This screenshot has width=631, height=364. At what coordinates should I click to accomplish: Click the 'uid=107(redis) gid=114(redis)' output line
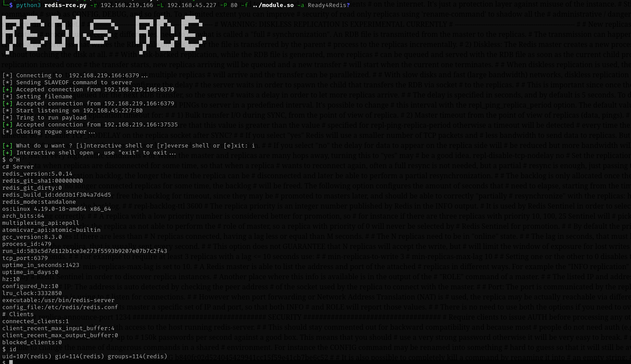85,357
